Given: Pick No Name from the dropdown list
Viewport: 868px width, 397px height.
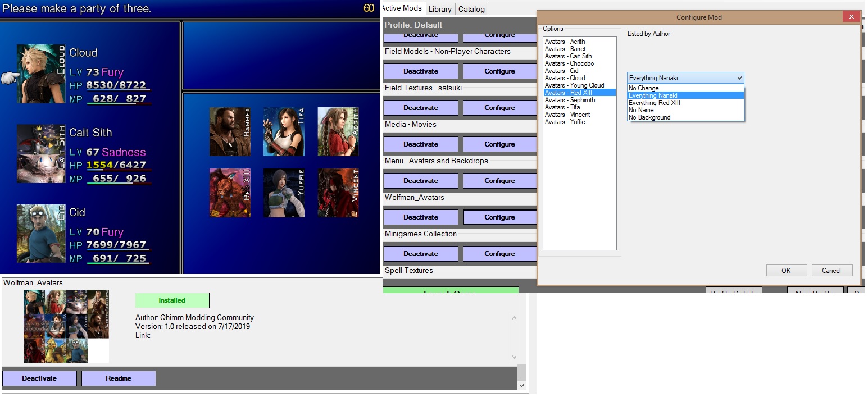Looking at the screenshot, I should pos(685,110).
